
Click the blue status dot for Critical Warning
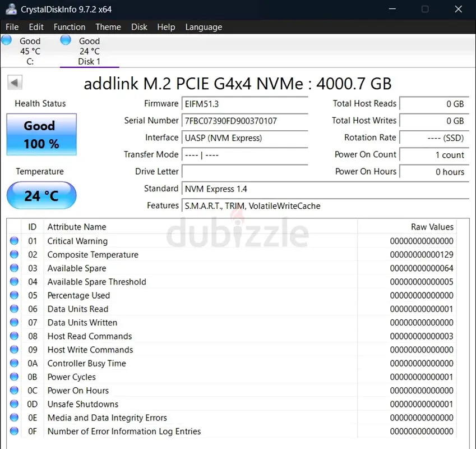14,241
